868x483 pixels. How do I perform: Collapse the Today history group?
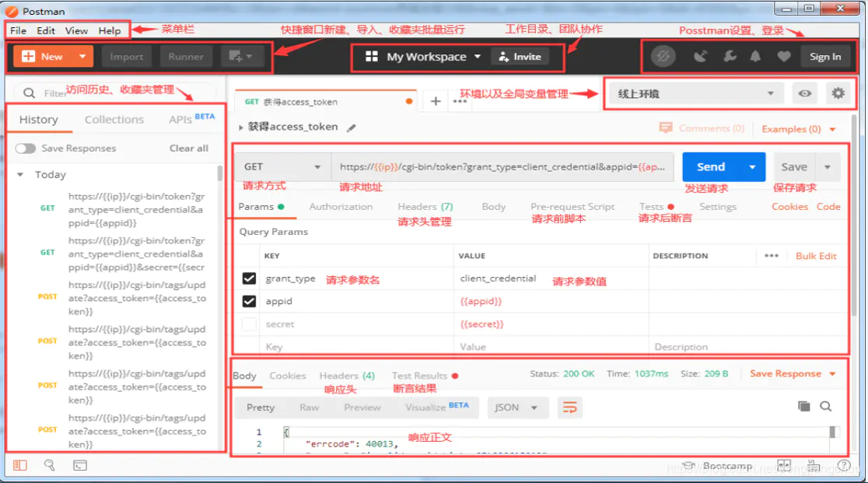(20, 174)
